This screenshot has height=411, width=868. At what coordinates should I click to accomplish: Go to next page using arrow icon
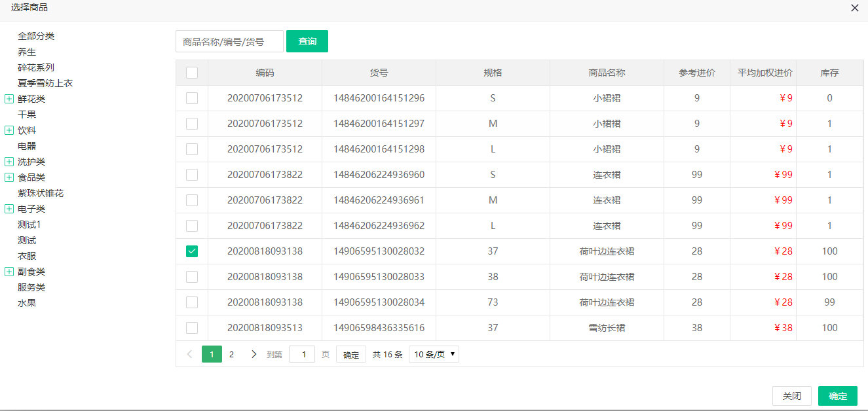click(x=254, y=354)
